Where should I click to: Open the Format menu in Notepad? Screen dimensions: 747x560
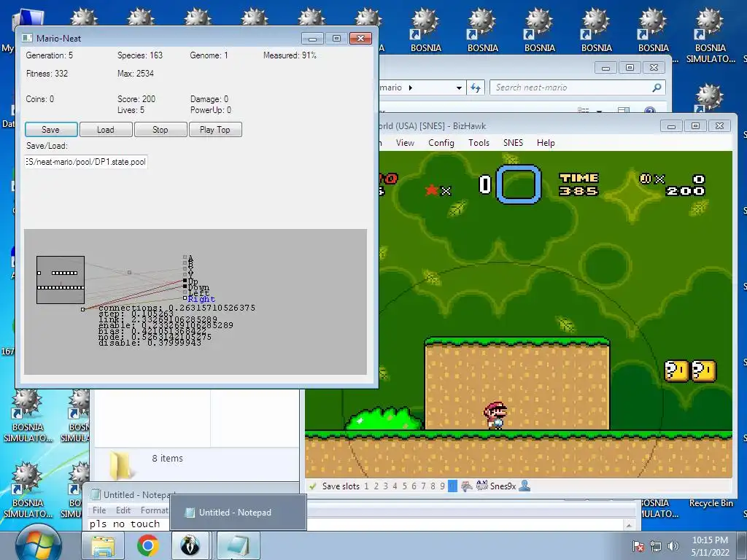pyautogui.click(x=155, y=510)
